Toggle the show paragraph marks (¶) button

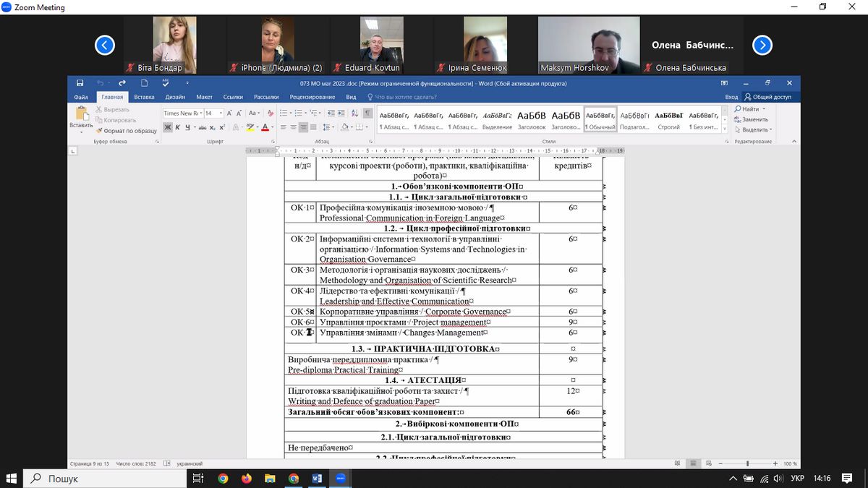pos(367,113)
